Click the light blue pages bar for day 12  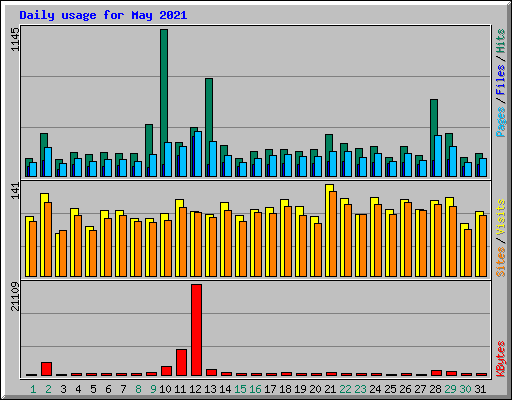click(198, 154)
